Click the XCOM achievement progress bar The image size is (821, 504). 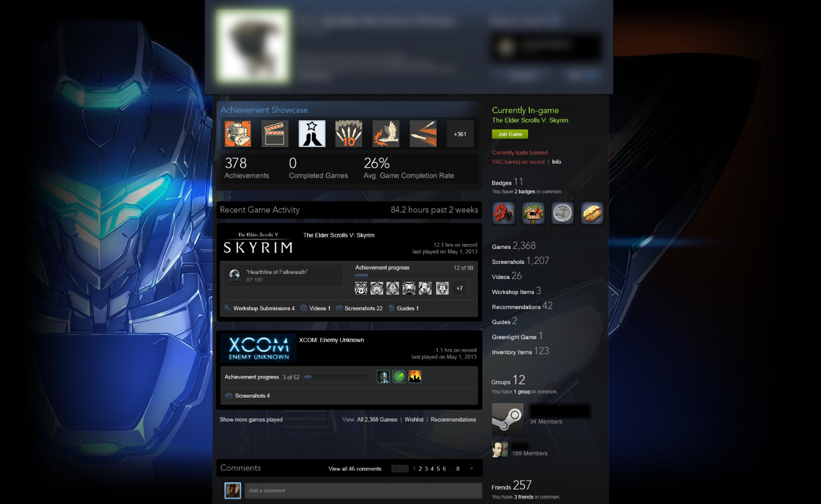point(336,377)
